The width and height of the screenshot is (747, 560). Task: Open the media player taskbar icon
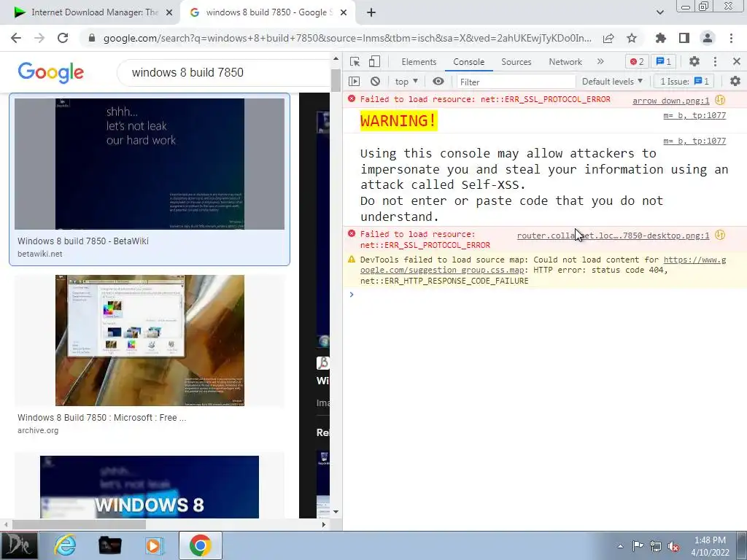pos(153,545)
